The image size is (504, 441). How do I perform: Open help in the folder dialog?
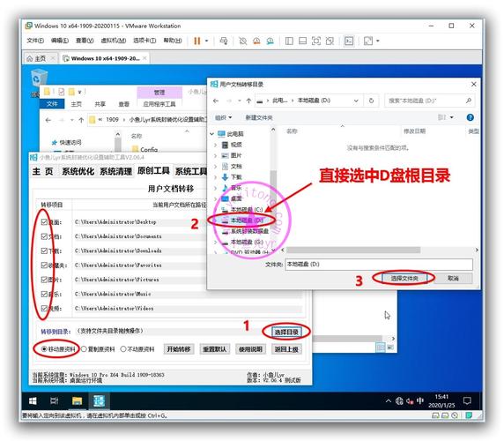(470, 117)
